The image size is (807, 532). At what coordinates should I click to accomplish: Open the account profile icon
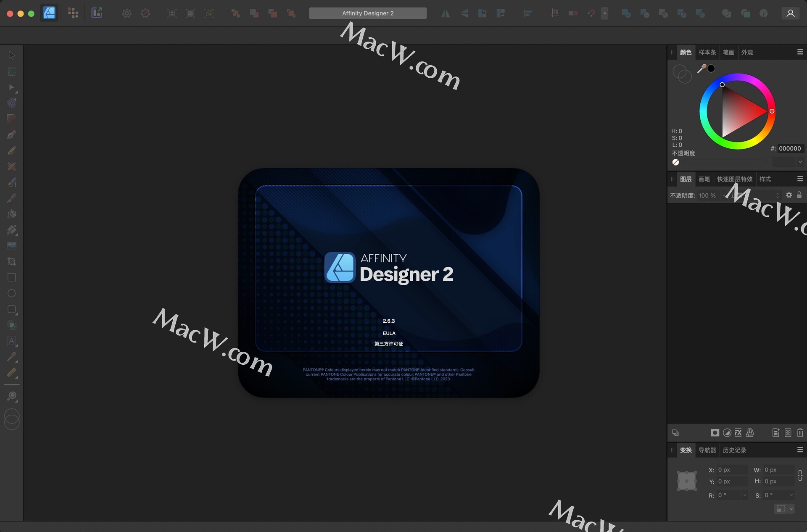pos(790,13)
